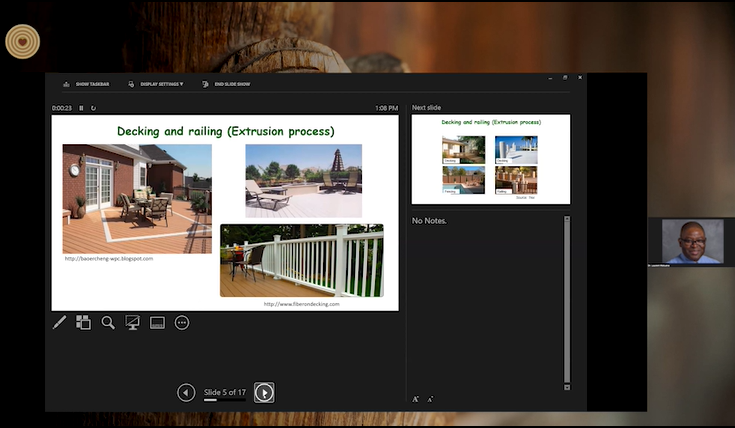Screen dimensions: 735x428
Task: Click Show Taskbar in presenter view
Action: pyautogui.click(x=86, y=84)
